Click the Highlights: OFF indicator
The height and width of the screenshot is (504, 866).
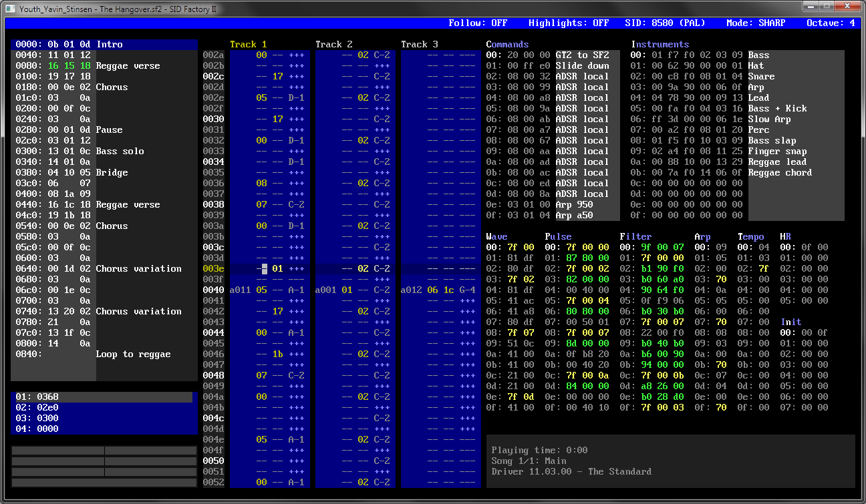click(x=569, y=23)
